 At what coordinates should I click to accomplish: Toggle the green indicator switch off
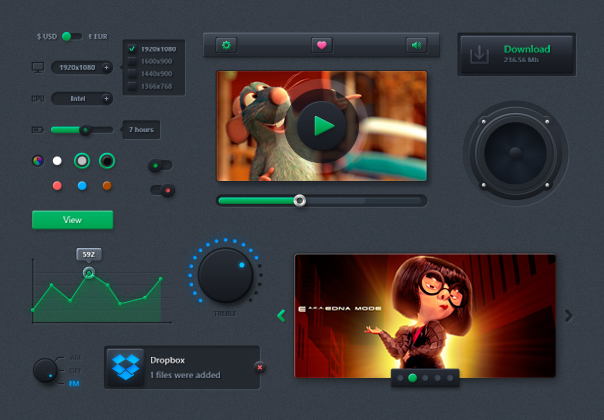click(x=160, y=166)
